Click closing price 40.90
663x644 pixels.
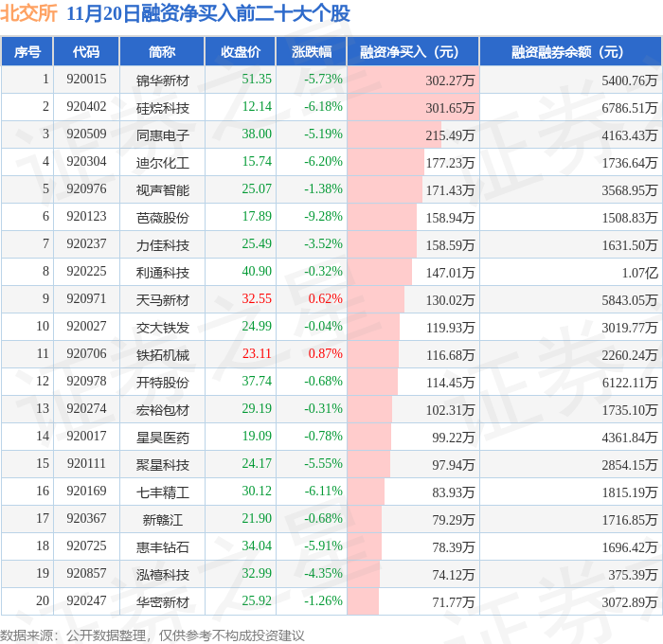click(257, 272)
